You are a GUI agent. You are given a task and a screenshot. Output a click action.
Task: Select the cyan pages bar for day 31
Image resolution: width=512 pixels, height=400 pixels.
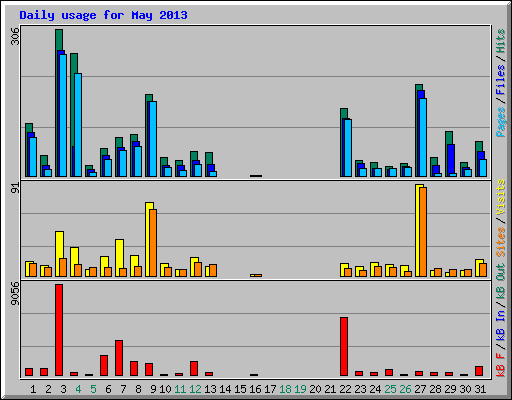click(x=483, y=168)
